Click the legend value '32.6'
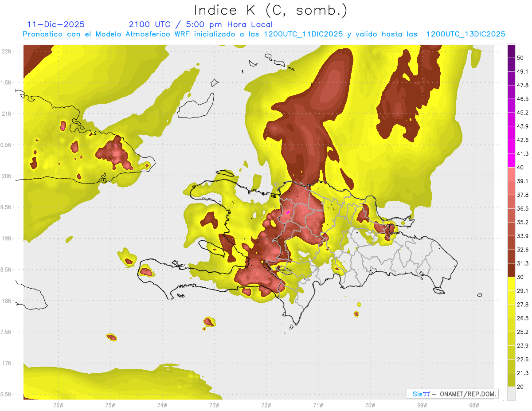Screen dimensions: 532x411 pyautogui.click(x=523, y=250)
